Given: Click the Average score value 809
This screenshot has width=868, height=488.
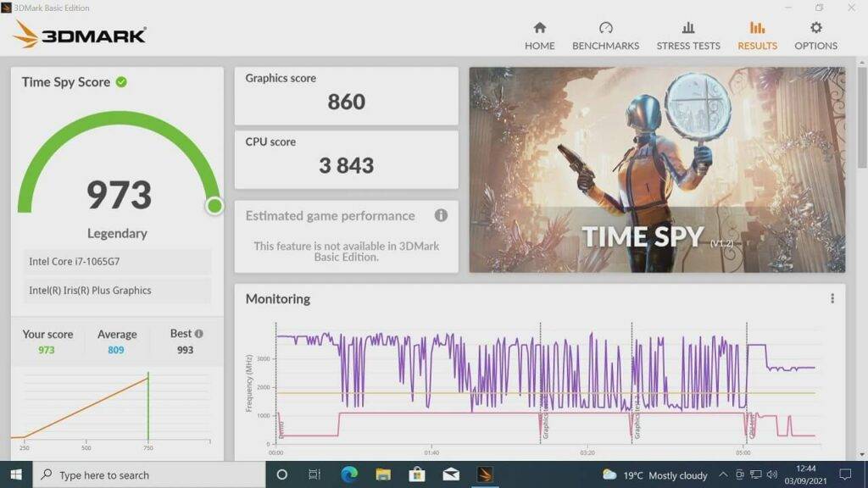Looking at the screenshot, I should (115, 350).
